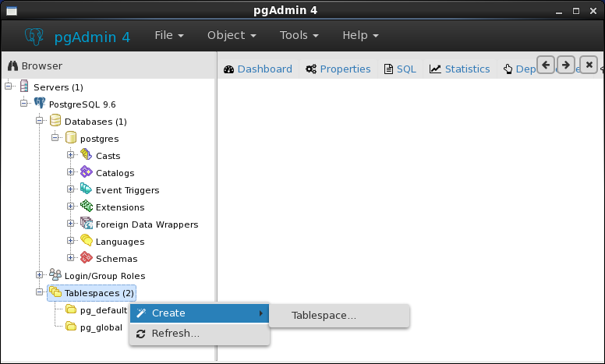Open the Help menu
The width and height of the screenshot is (605, 364).
coord(360,35)
